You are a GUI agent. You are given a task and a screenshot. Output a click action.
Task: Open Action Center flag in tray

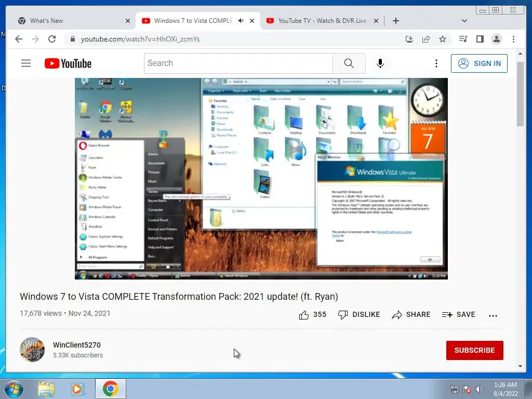pyautogui.click(x=467, y=389)
